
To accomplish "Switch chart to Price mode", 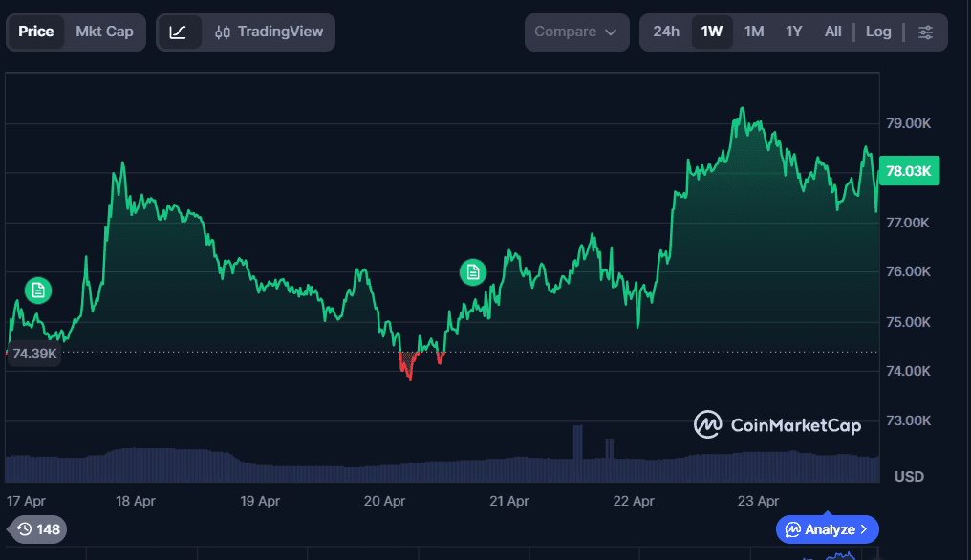I will tap(36, 32).
